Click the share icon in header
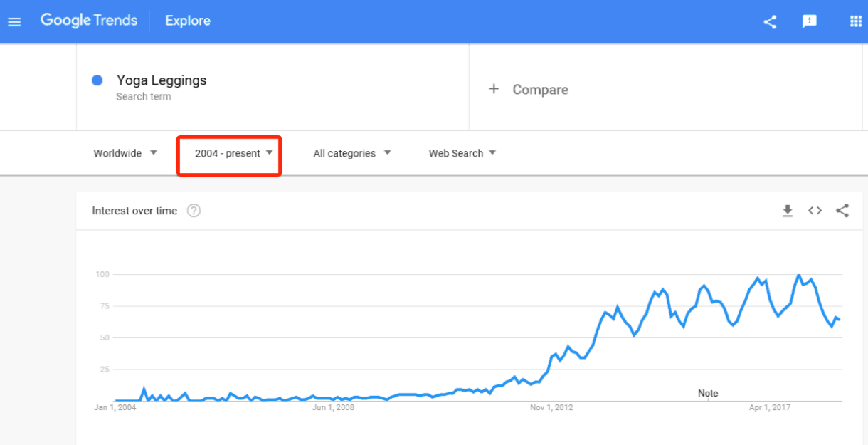 tap(770, 21)
